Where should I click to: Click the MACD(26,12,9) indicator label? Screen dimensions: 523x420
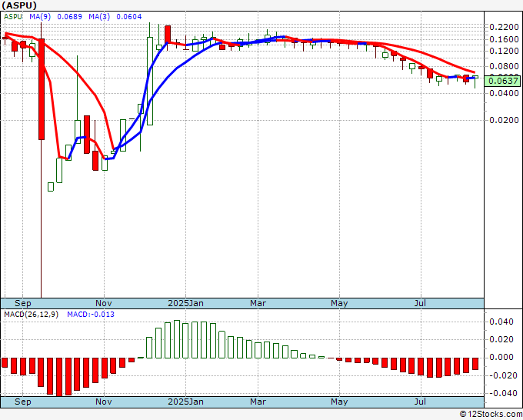pos(31,315)
